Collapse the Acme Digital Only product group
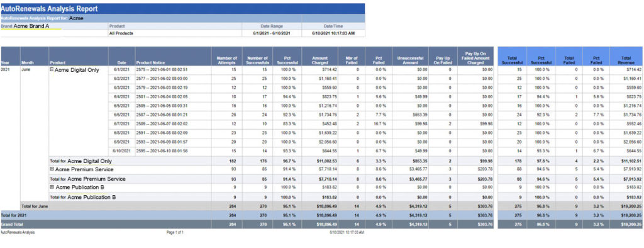Image resolution: width=644 pixels, height=248 pixels. coord(52,70)
